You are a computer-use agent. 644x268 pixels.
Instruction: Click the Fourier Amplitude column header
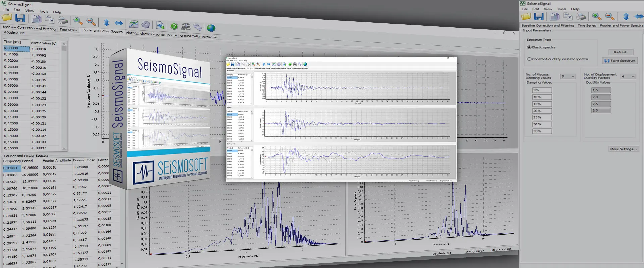(x=57, y=160)
